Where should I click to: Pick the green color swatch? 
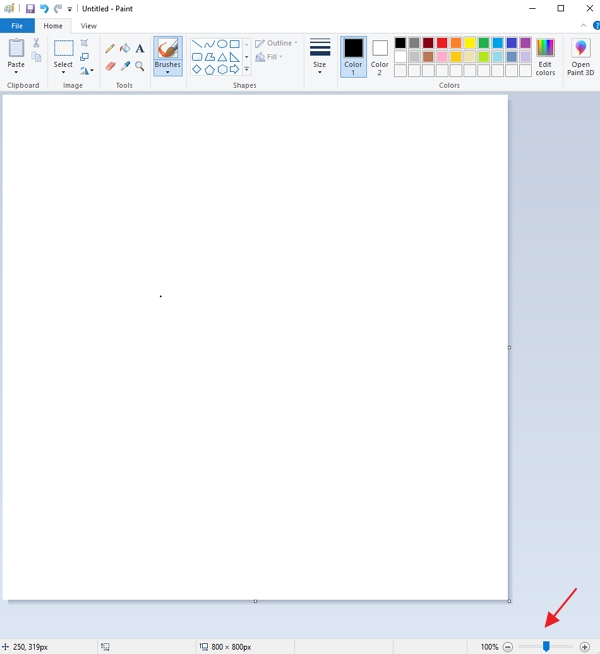tap(484, 43)
